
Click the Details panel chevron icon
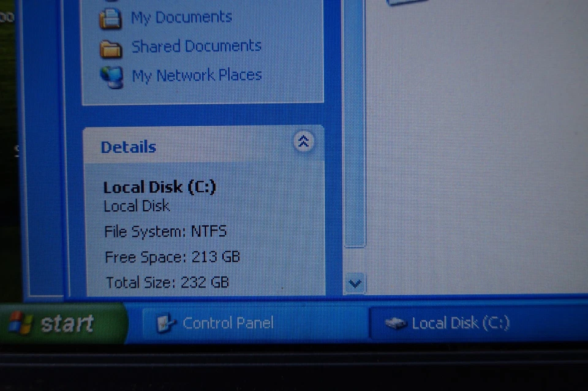[304, 142]
